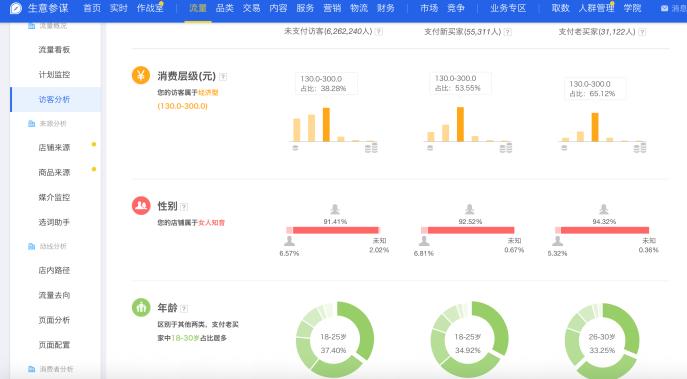The image size is (687, 379).
Task: Click female person icon above 91.41%
Action: pos(335,209)
